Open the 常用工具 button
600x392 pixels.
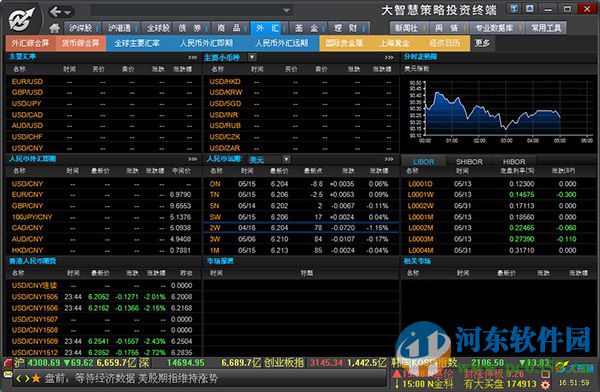[546, 28]
